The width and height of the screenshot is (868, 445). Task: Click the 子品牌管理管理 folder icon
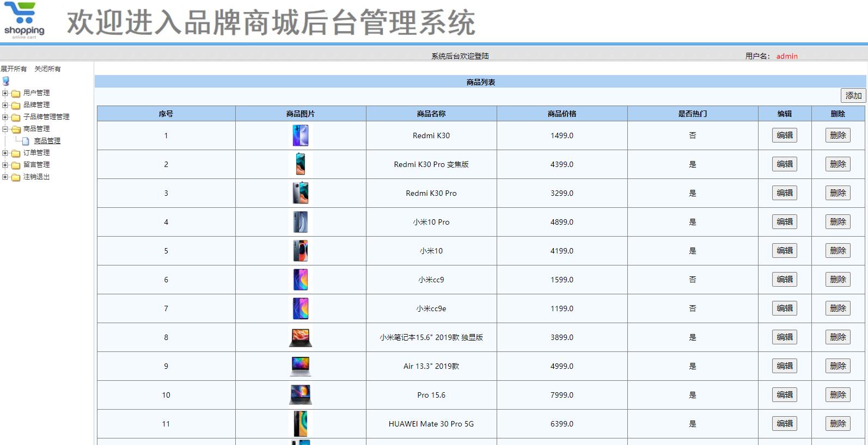tap(16, 117)
